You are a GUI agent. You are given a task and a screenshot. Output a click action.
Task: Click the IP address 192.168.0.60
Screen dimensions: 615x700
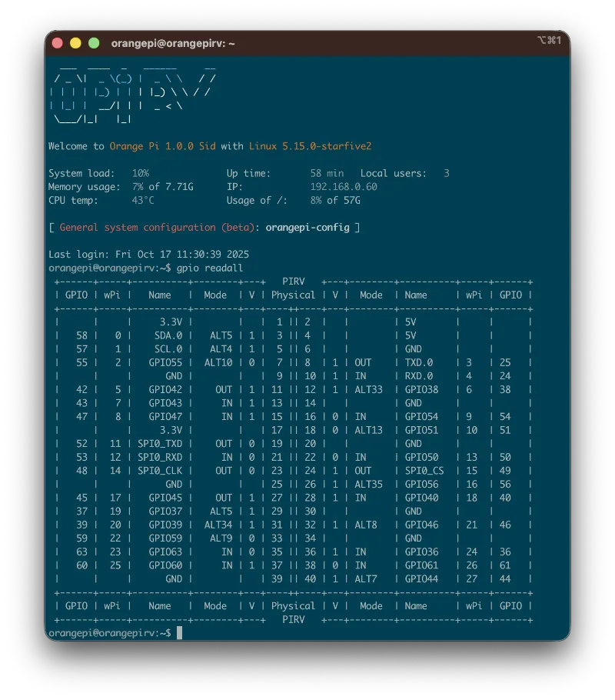click(x=343, y=187)
